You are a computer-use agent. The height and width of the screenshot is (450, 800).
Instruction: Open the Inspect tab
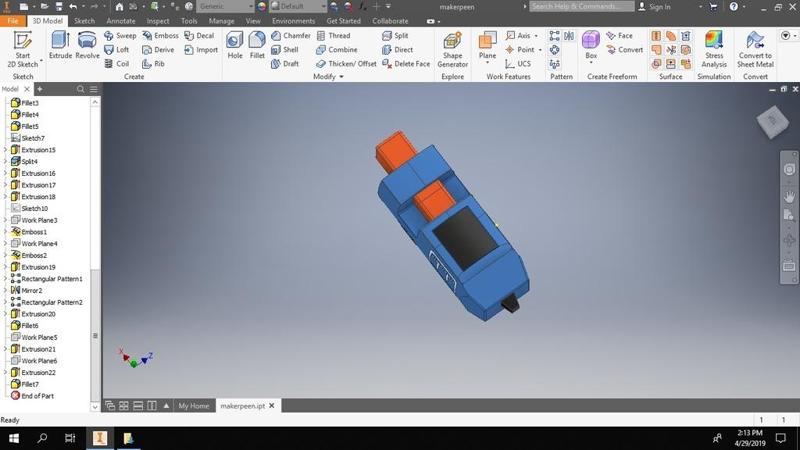click(x=158, y=21)
